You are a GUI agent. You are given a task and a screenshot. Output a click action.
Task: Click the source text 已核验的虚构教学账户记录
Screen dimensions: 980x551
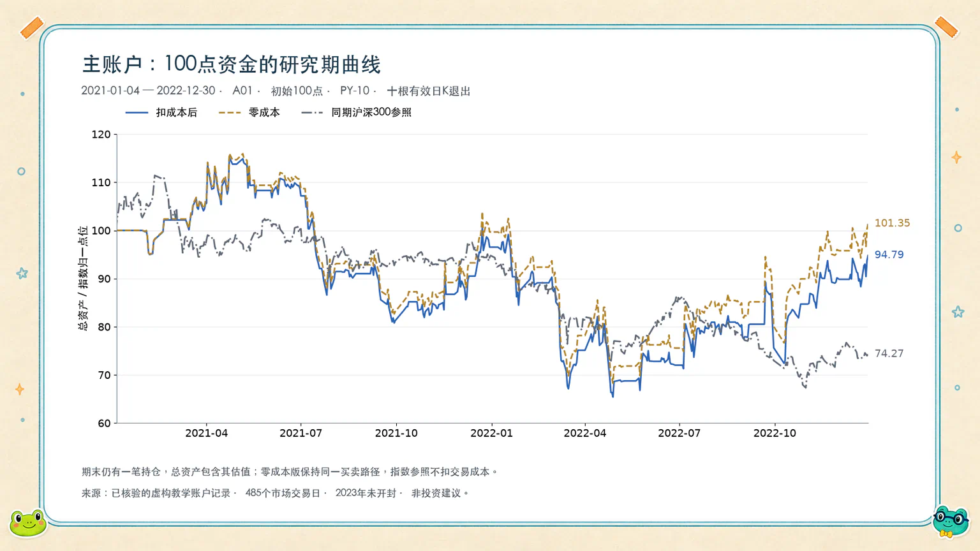pyautogui.click(x=171, y=493)
